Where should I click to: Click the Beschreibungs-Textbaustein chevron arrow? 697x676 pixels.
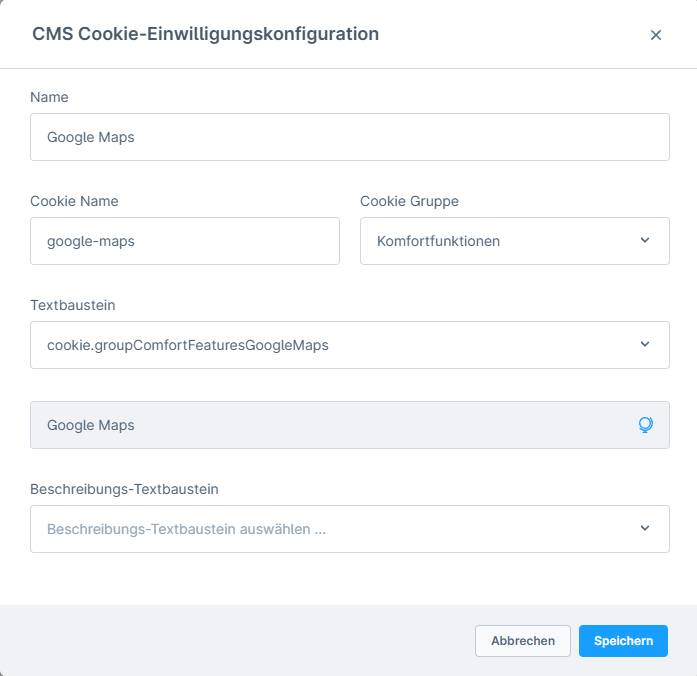pos(645,528)
